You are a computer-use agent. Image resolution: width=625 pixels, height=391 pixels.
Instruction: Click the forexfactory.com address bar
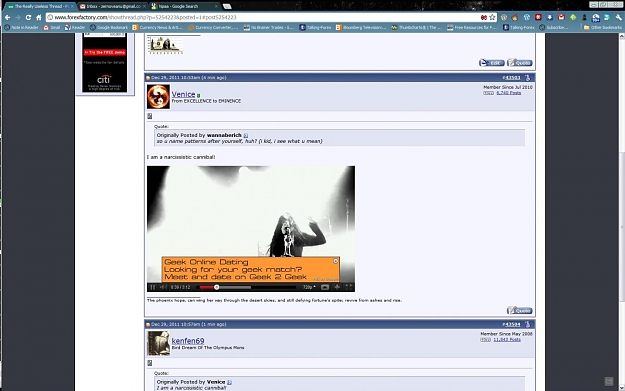263,18
